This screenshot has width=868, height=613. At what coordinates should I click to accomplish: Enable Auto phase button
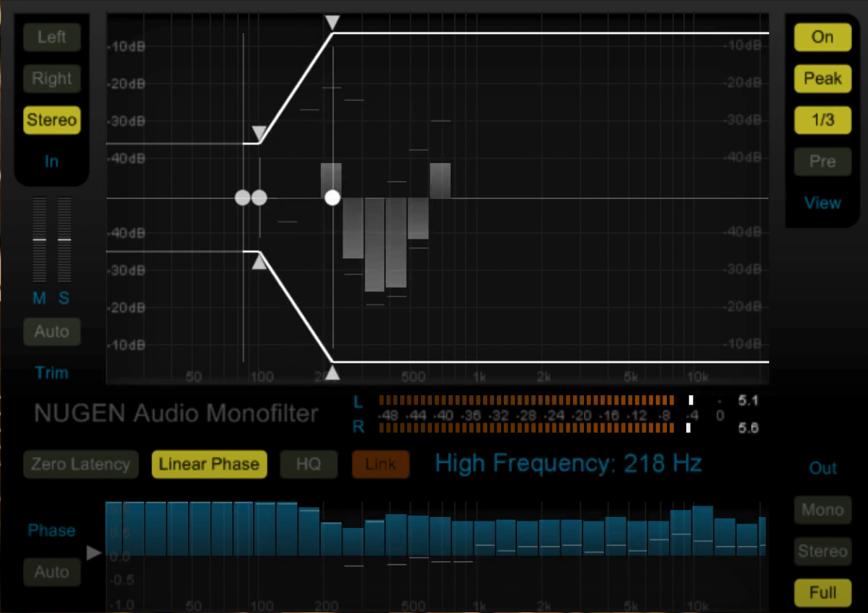[x=51, y=572]
